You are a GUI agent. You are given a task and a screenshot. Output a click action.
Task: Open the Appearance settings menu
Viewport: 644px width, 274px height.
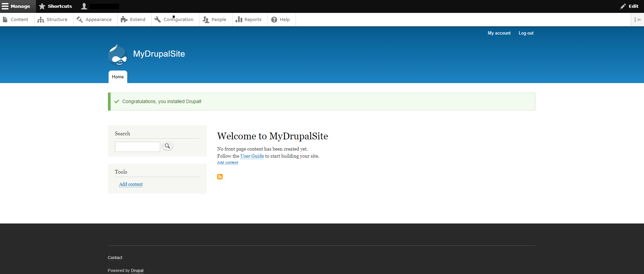point(95,20)
